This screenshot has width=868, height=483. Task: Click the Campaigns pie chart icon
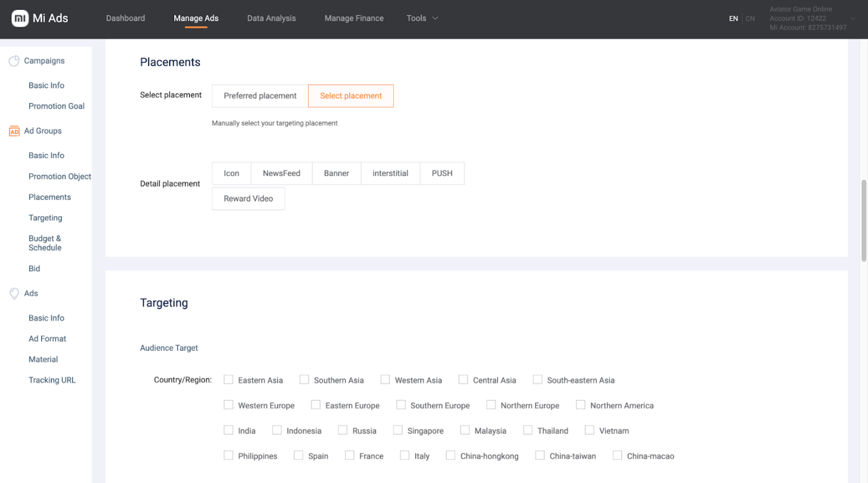tap(14, 61)
